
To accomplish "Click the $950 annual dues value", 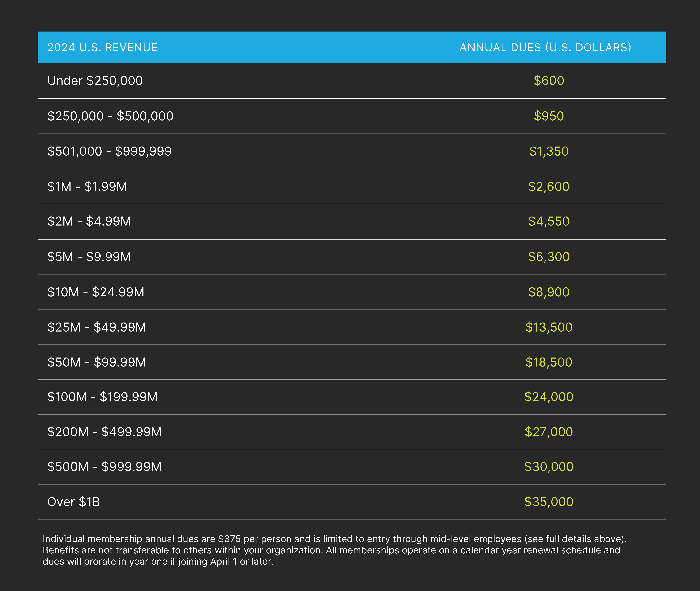I will coord(549,116).
